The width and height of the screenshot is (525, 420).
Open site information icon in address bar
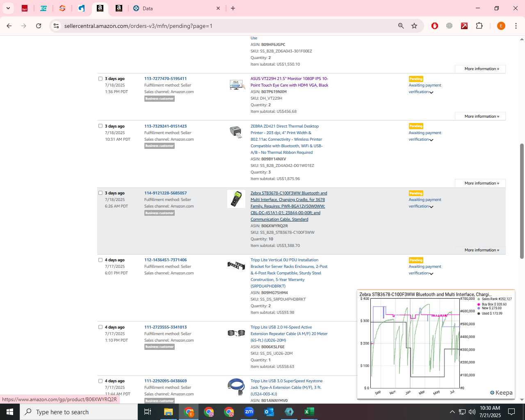56,26
